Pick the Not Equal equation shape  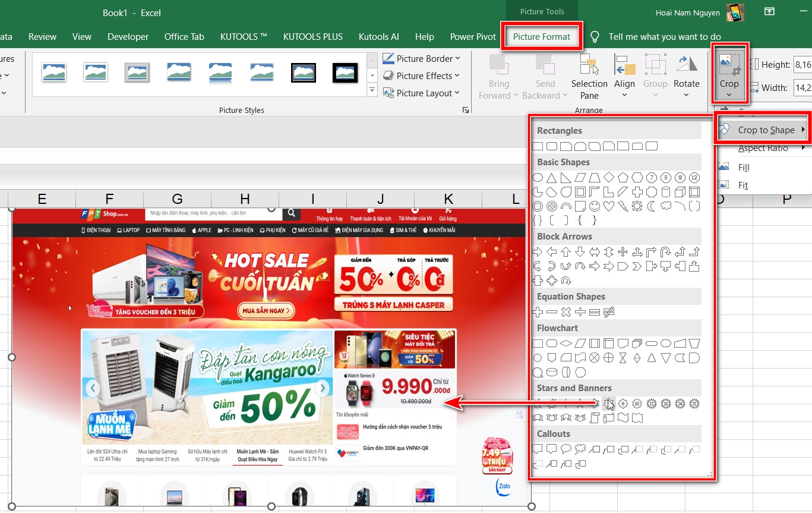tap(609, 312)
